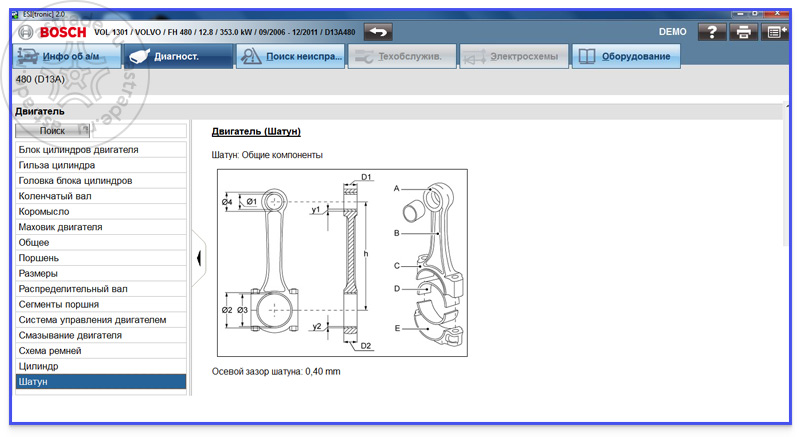Select Блок цилиндров двигателя

tap(101, 150)
